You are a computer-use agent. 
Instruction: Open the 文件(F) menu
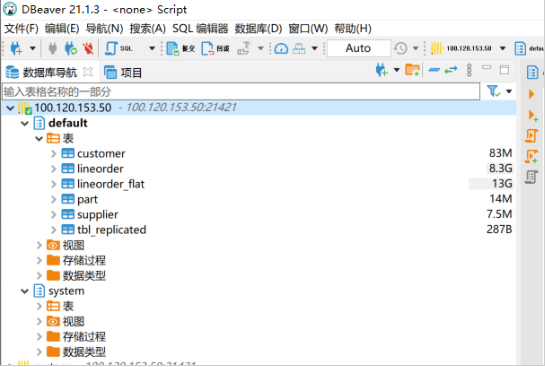tap(21, 28)
